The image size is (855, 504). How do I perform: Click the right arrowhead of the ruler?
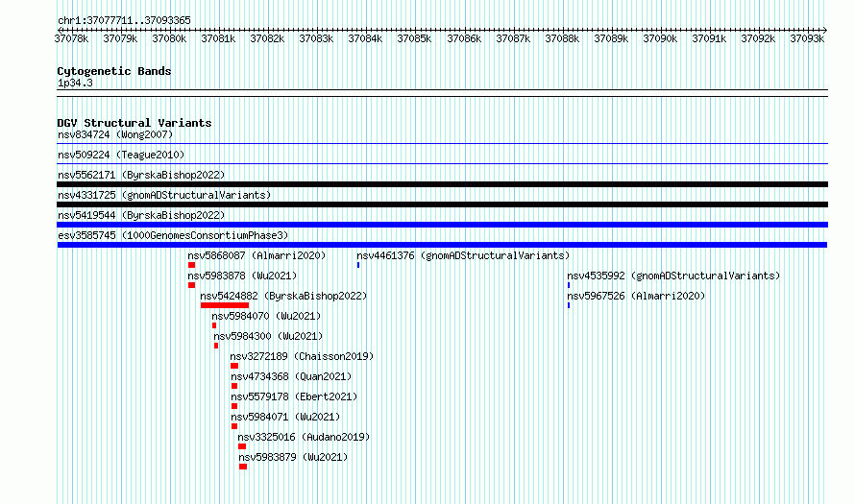825,30
